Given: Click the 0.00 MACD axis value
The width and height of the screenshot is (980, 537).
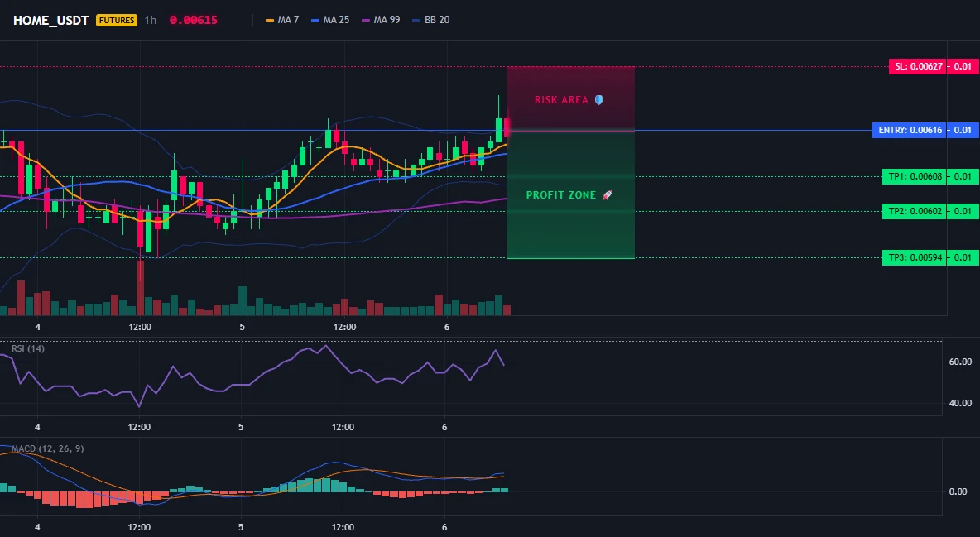Looking at the screenshot, I should (x=958, y=491).
